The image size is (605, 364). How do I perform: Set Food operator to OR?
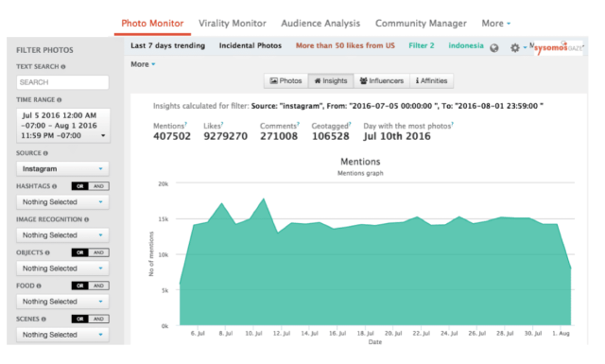(79, 286)
